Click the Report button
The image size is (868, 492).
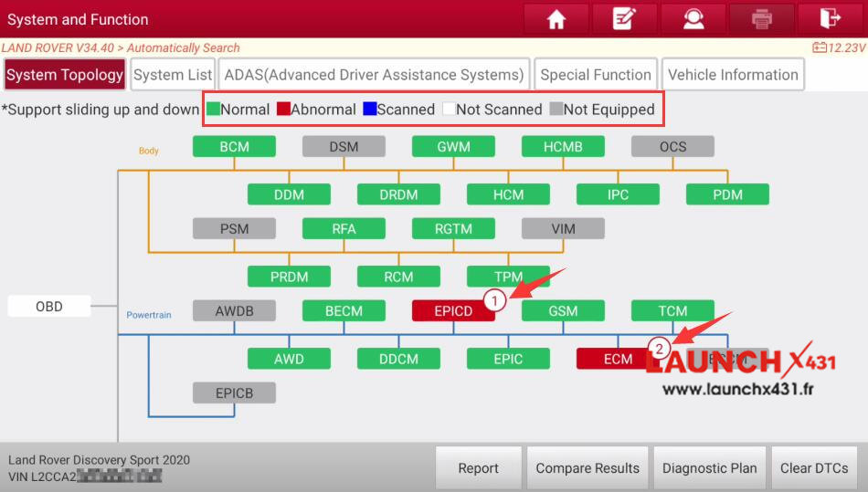(478, 468)
